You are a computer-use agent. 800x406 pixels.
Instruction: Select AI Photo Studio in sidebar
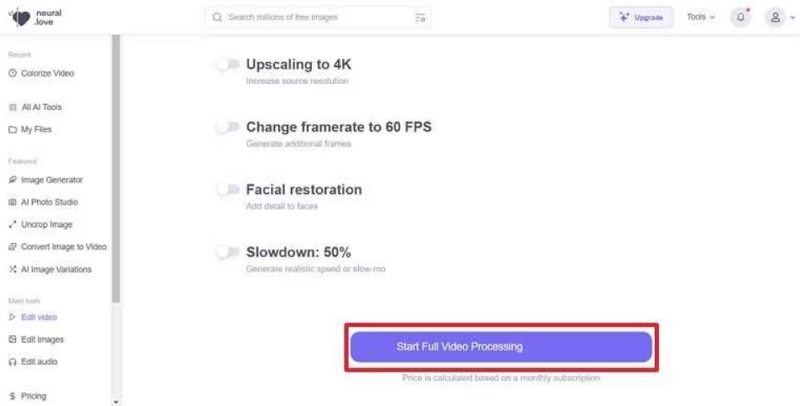pyautogui.click(x=50, y=202)
